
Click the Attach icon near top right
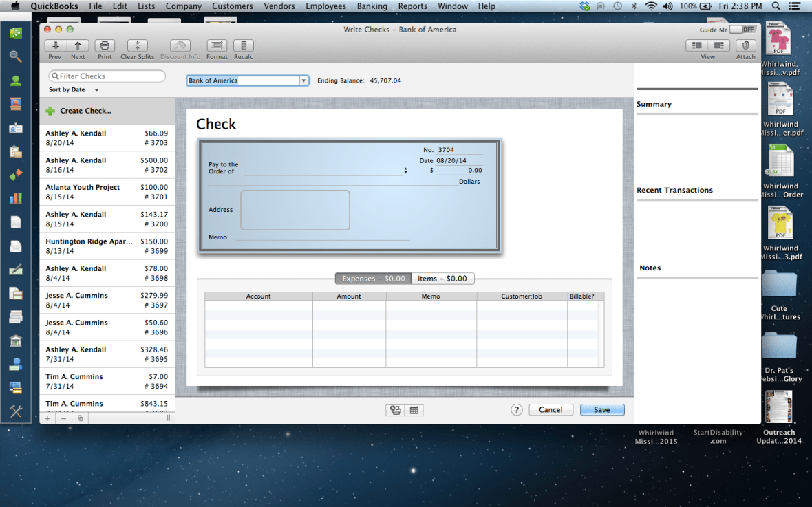(745, 47)
